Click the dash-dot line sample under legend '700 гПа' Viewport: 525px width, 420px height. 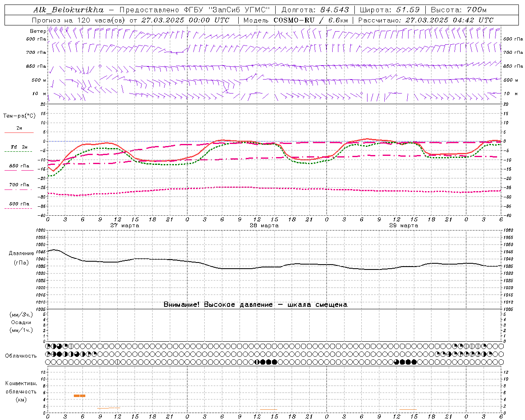coord(18,190)
